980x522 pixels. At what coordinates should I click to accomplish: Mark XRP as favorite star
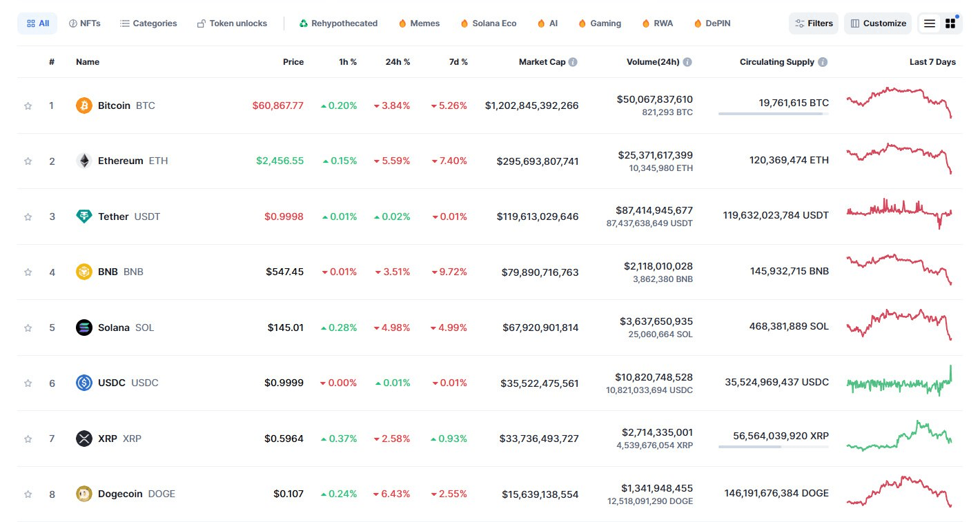[x=28, y=439]
